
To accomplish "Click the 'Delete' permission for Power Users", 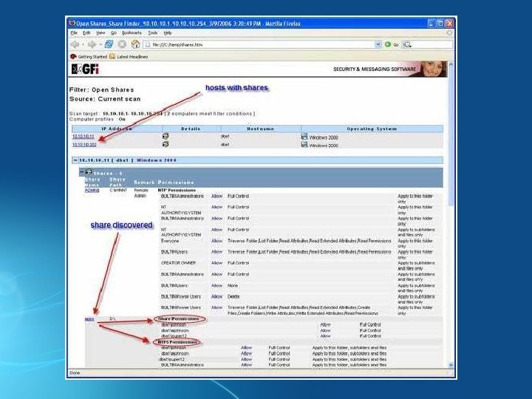I will 233,296.
